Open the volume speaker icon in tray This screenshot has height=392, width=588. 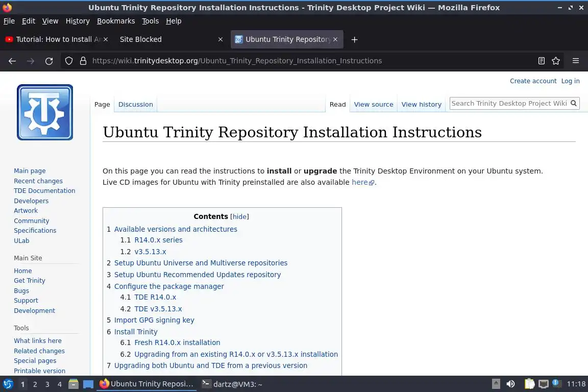coord(510,384)
